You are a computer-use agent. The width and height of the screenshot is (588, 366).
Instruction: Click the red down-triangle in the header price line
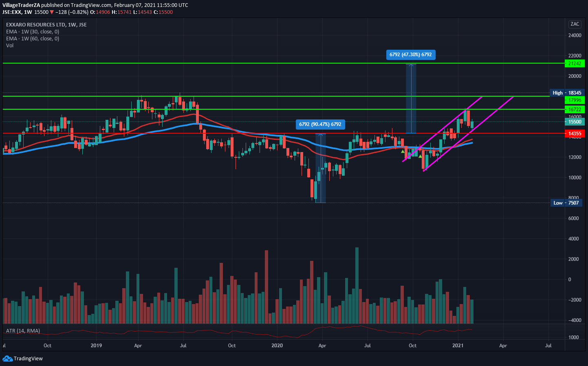[52, 12]
